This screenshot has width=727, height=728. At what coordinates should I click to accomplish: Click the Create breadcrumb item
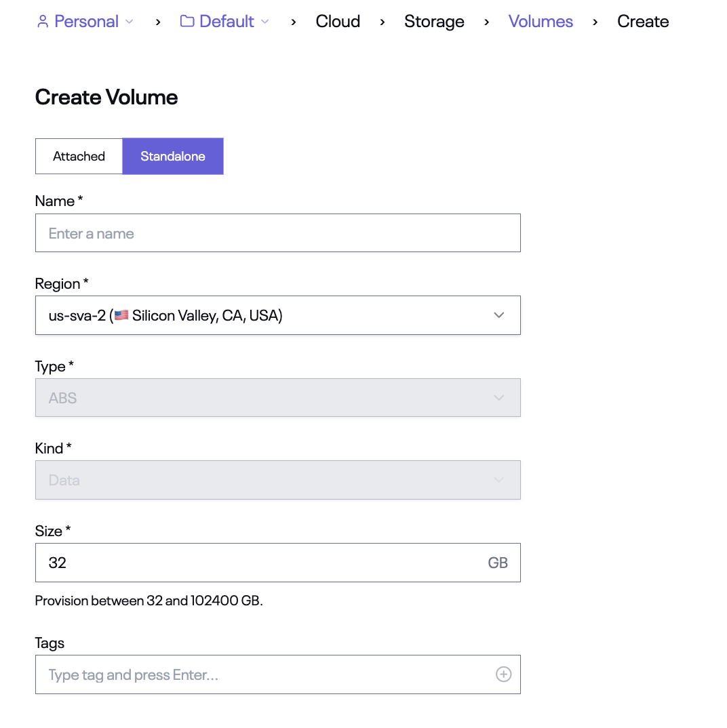(643, 22)
